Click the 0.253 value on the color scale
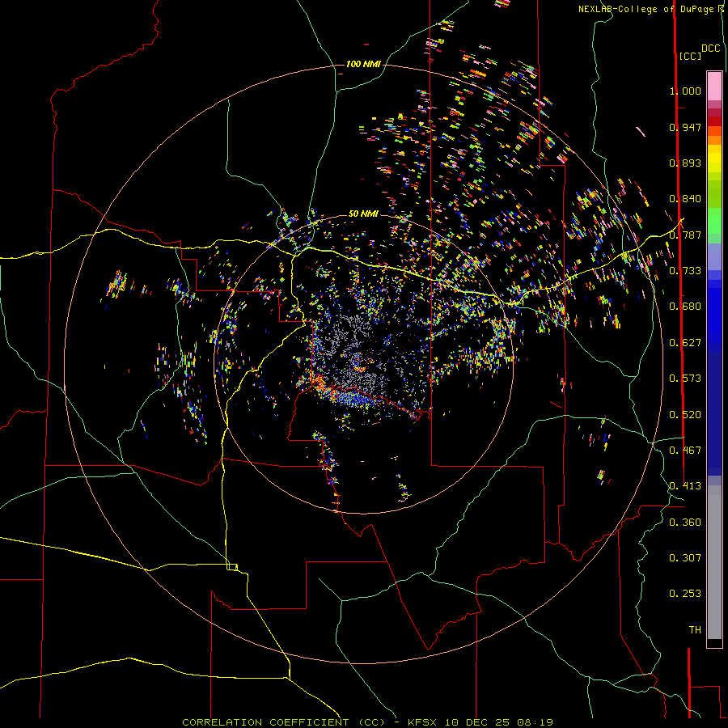The width and height of the screenshot is (728, 728). 685,594
